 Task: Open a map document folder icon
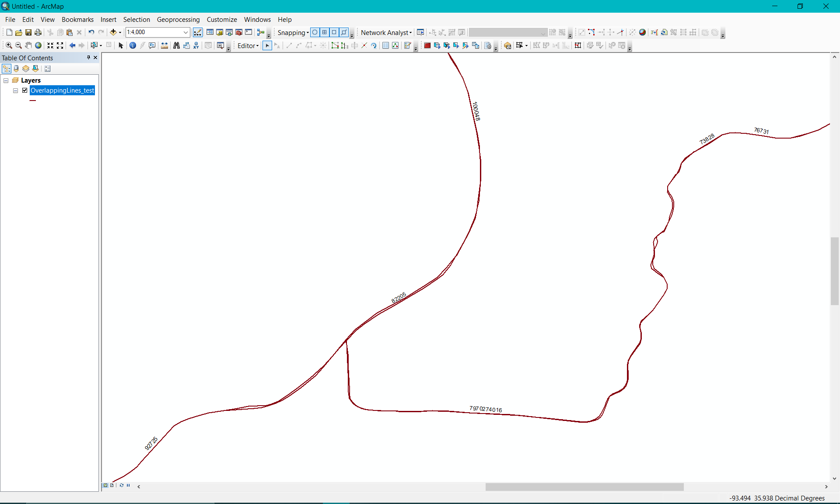tap(18, 32)
